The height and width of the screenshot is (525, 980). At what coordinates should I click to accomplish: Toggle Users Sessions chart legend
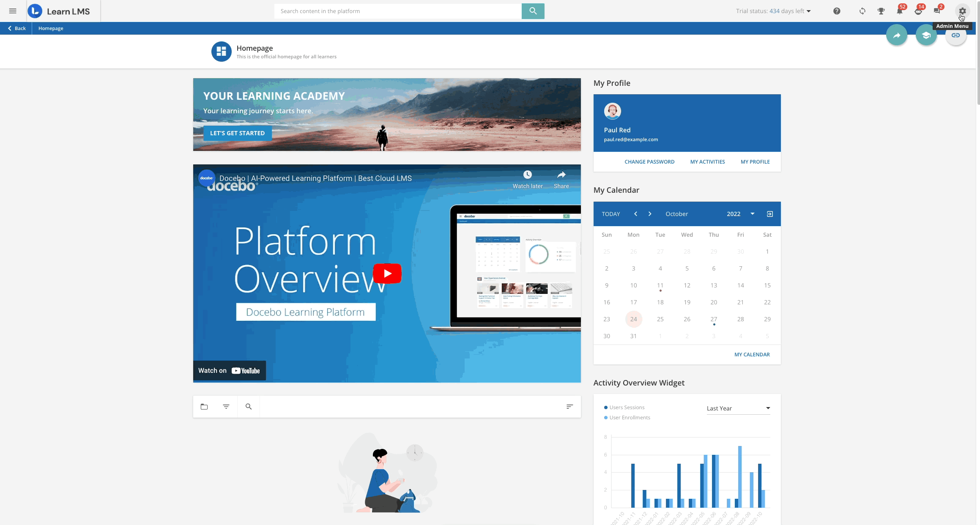pos(624,407)
